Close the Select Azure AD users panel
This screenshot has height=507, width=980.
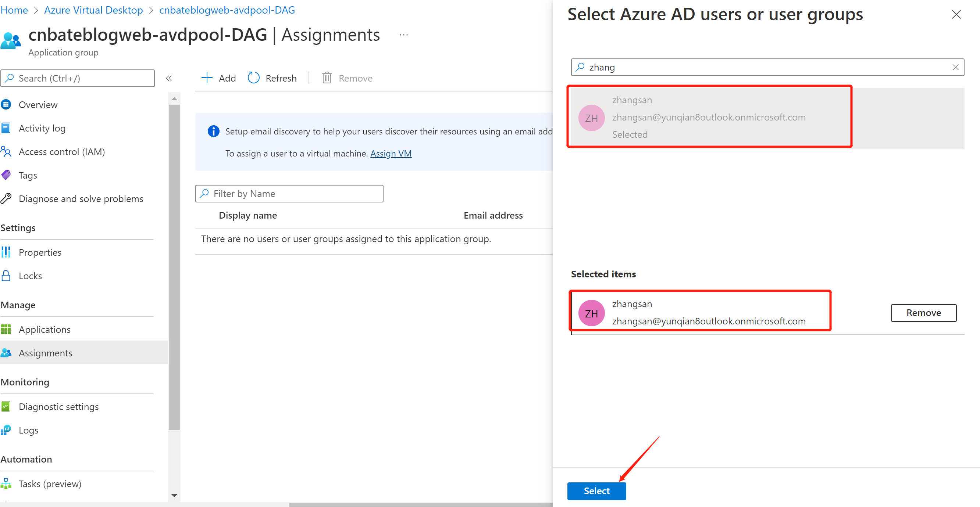[x=956, y=14]
